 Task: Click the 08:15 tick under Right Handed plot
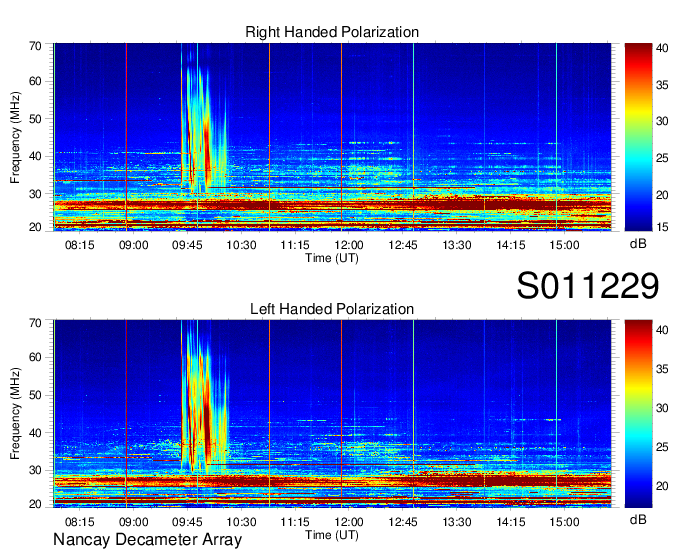pos(80,245)
